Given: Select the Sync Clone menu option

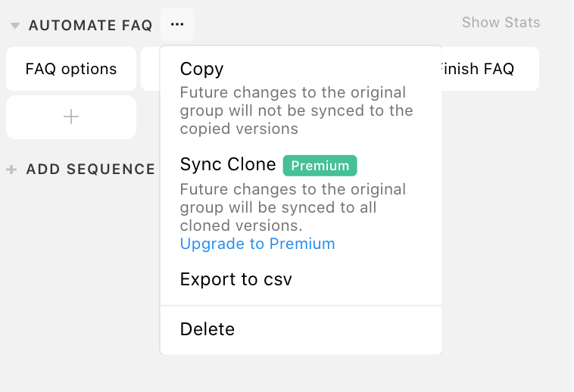Looking at the screenshot, I should (228, 164).
